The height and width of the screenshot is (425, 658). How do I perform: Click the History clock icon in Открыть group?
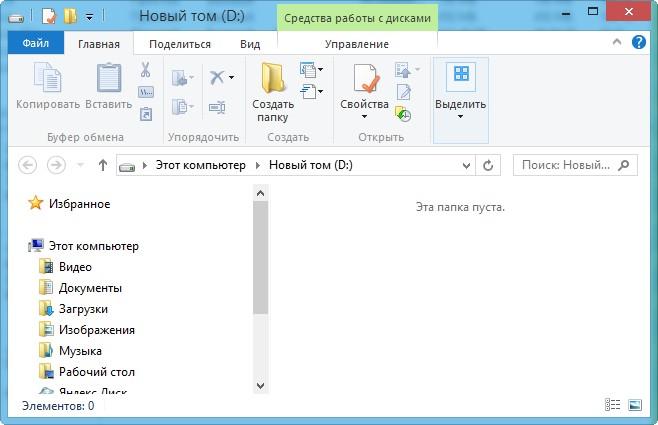[403, 115]
